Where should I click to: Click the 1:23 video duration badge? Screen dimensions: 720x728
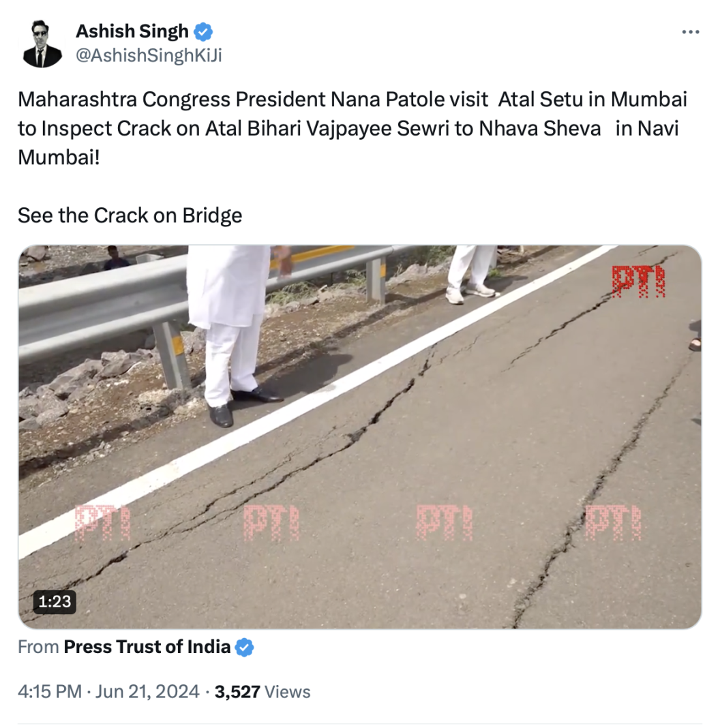click(x=55, y=601)
